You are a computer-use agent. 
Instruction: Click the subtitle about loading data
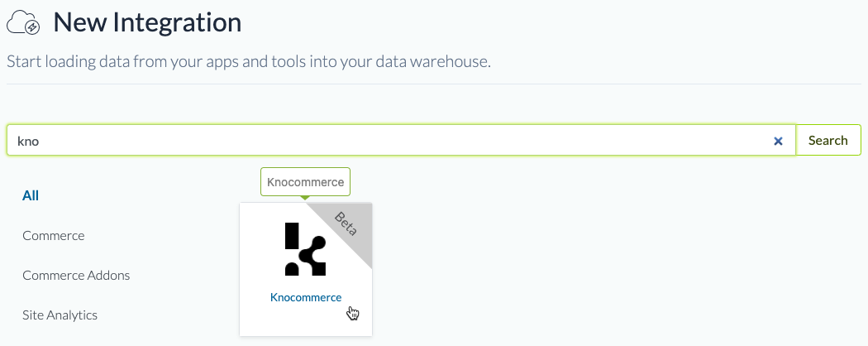pyautogui.click(x=248, y=62)
